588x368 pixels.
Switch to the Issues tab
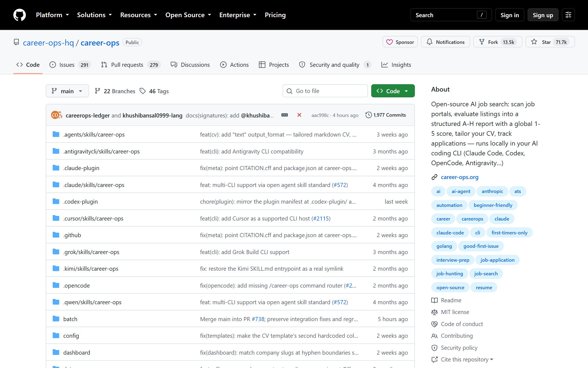(70, 65)
